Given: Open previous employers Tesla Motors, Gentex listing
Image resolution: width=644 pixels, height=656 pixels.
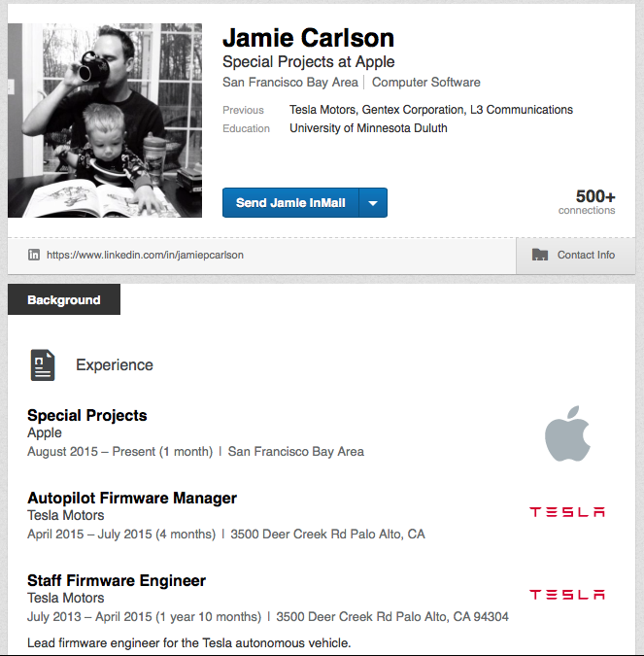Looking at the screenshot, I should click(x=431, y=110).
